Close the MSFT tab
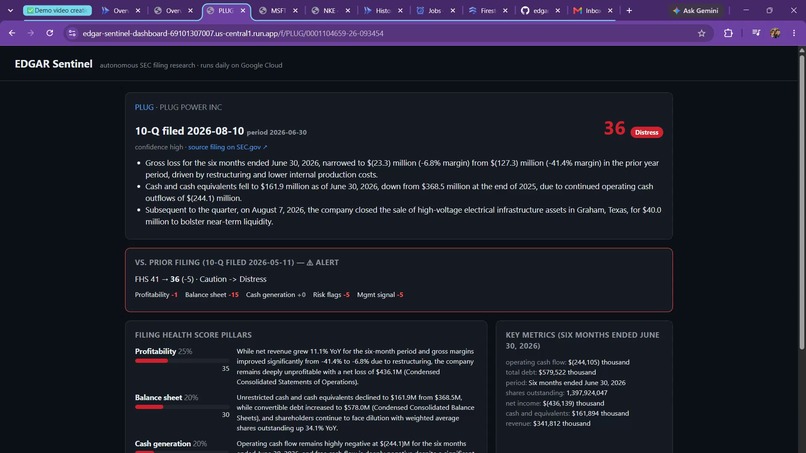The height and width of the screenshot is (453, 806). (296, 10)
